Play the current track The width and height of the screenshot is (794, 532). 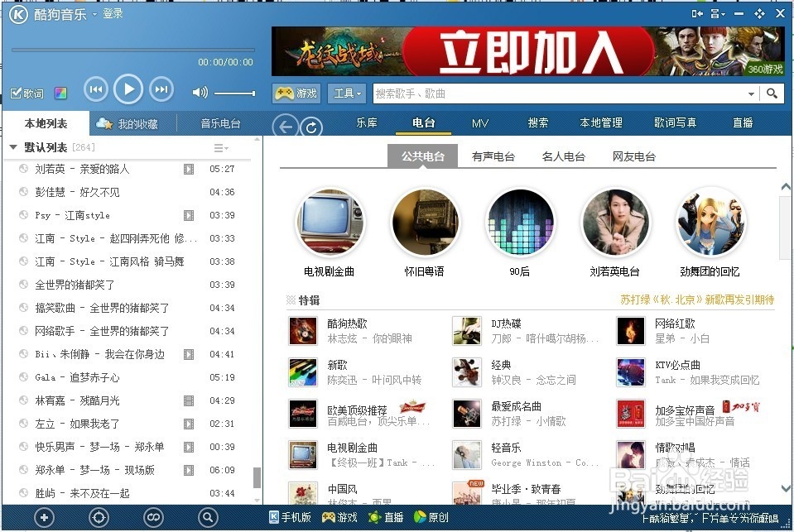128,89
